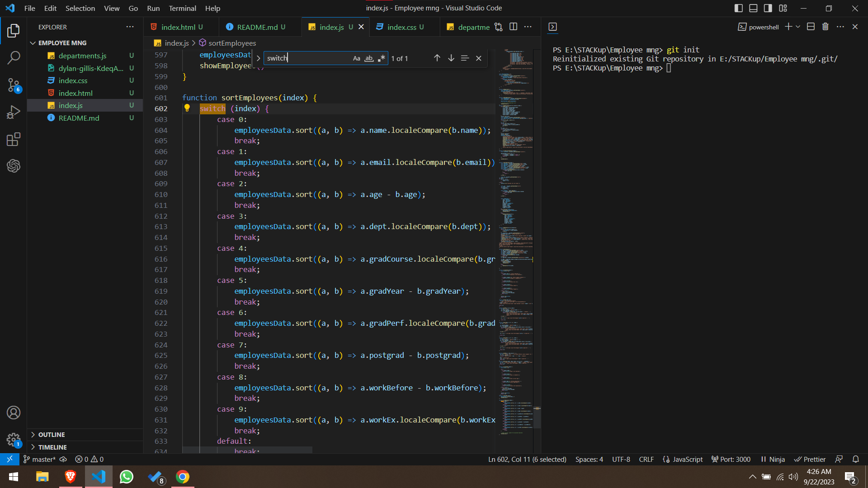Open the File menu
The image size is (868, 488).
(x=29, y=8)
